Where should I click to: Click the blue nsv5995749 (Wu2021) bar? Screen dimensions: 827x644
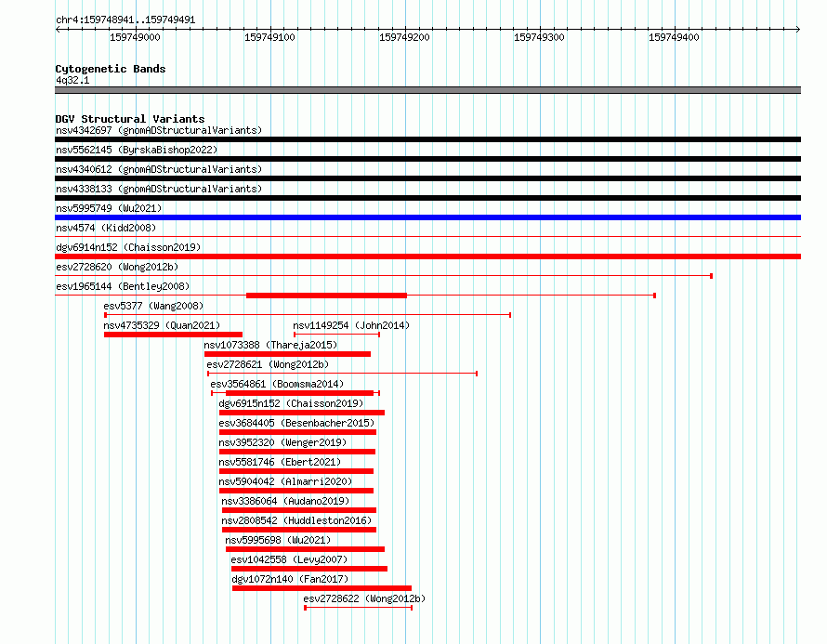point(427,217)
